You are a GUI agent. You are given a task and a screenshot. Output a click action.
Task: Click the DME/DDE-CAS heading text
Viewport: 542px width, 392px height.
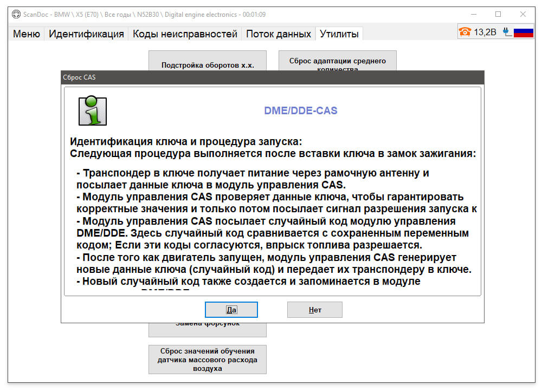pyautogui.click(x=300, y=110)
